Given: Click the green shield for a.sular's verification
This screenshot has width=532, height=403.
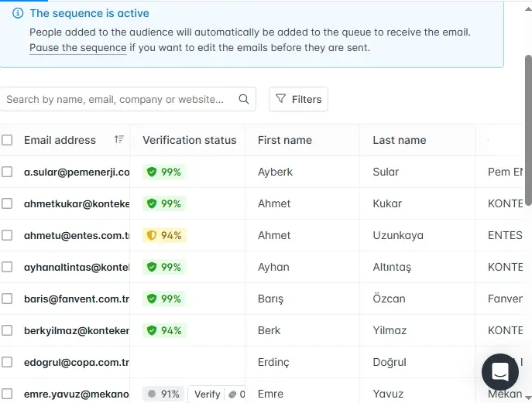Looking at the screenshot, I should click(x=152, y=172).
